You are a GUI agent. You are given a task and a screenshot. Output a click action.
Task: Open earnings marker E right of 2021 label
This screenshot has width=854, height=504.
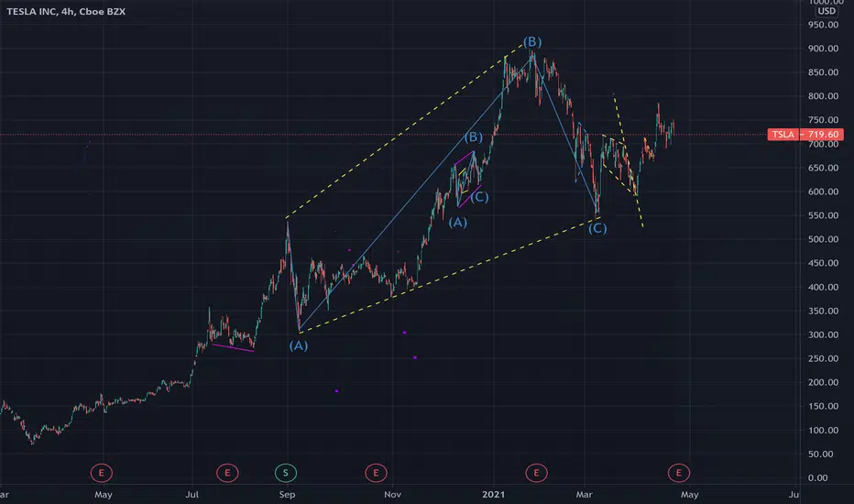point(536,473)
